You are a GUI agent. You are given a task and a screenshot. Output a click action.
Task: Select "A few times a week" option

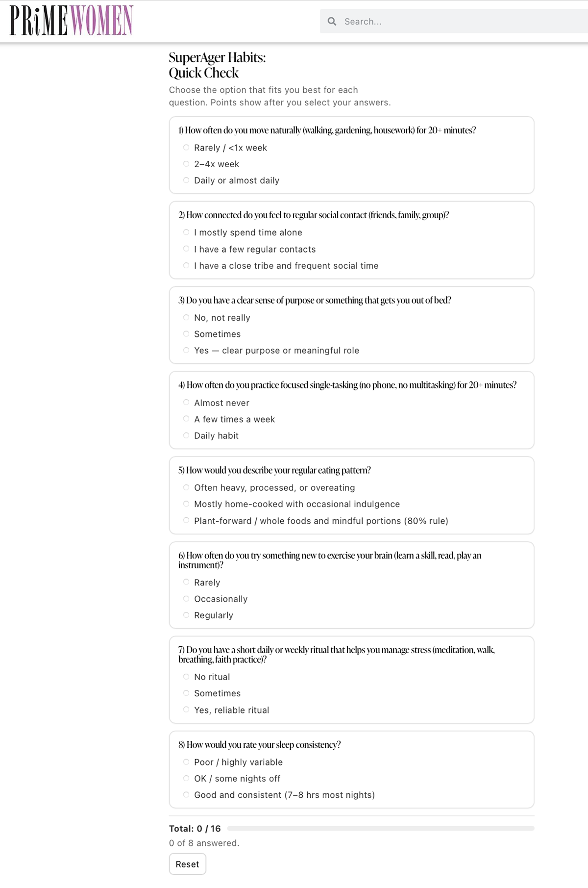186,419
